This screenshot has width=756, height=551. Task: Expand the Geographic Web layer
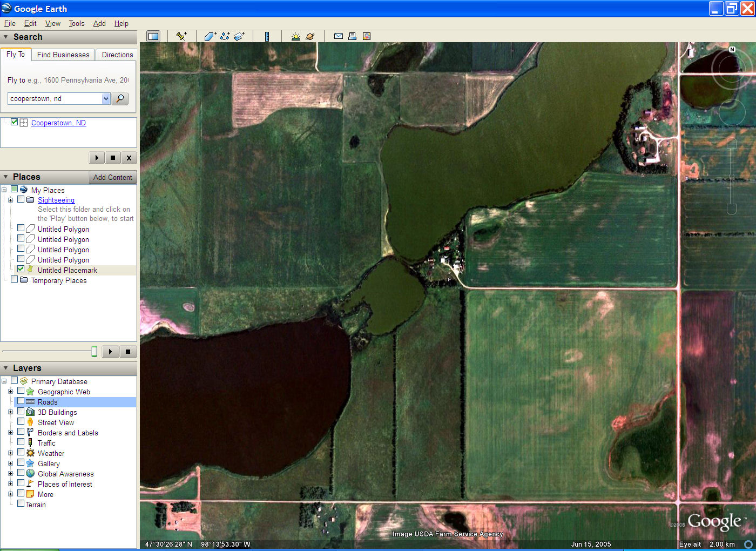coord(10,392)
